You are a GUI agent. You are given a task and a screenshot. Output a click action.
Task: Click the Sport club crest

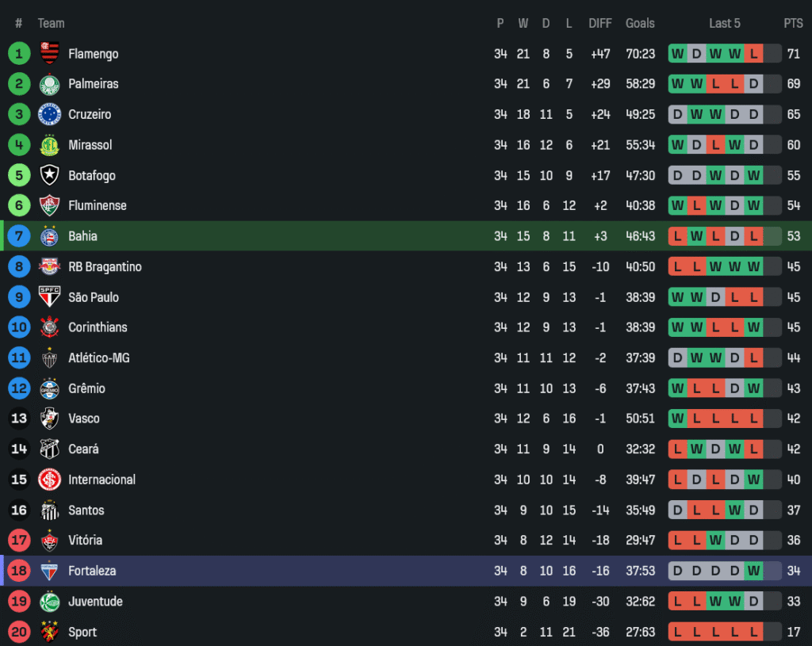(50, 632)
